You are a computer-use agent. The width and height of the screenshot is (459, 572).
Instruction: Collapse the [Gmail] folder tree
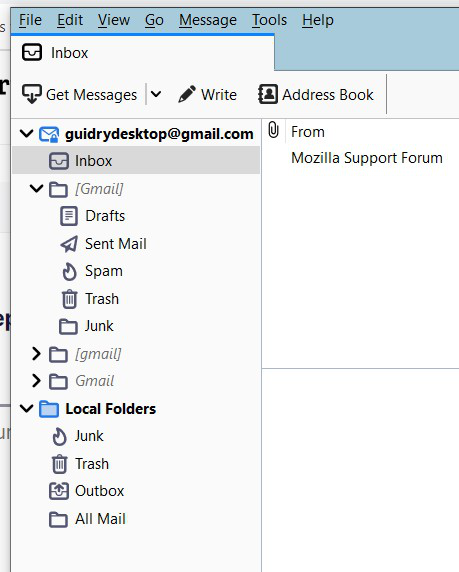tap(36, 189)
